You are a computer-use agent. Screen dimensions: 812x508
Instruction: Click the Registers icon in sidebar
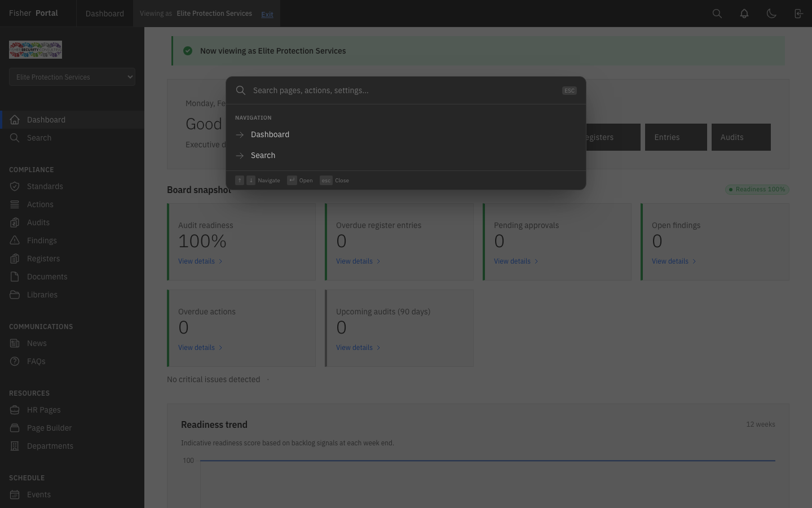coord(15,259)
